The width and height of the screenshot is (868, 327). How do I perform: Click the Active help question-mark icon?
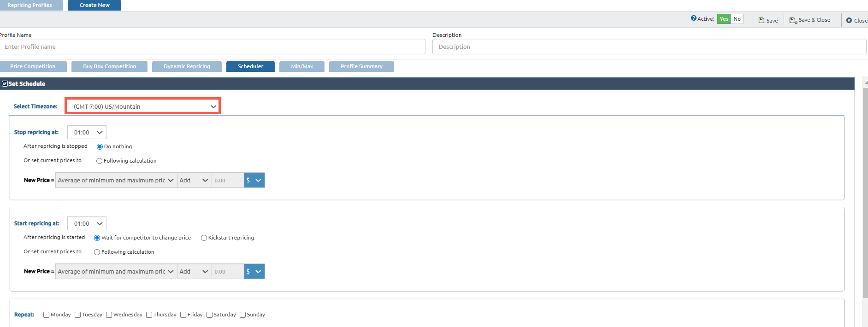(693, 18)
